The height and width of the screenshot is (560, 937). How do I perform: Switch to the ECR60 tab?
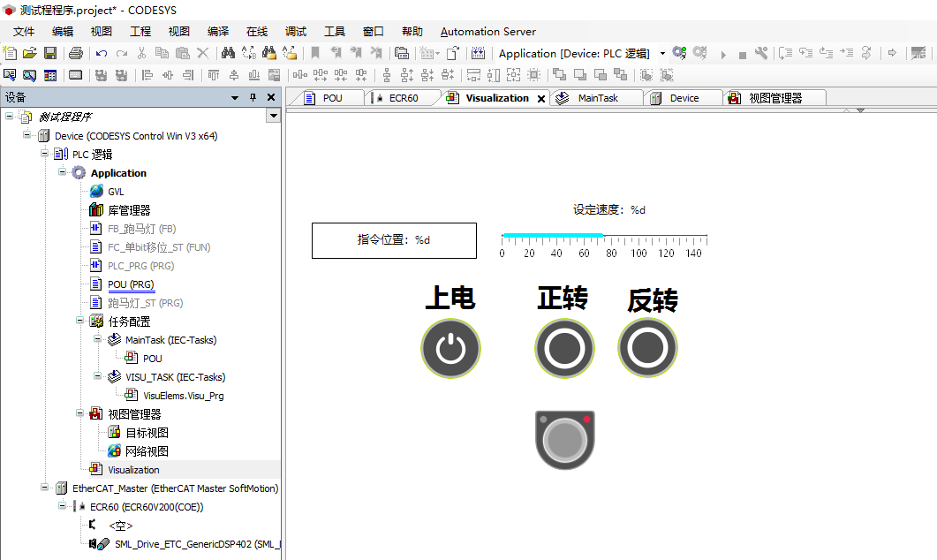click(x=402, y=98)
